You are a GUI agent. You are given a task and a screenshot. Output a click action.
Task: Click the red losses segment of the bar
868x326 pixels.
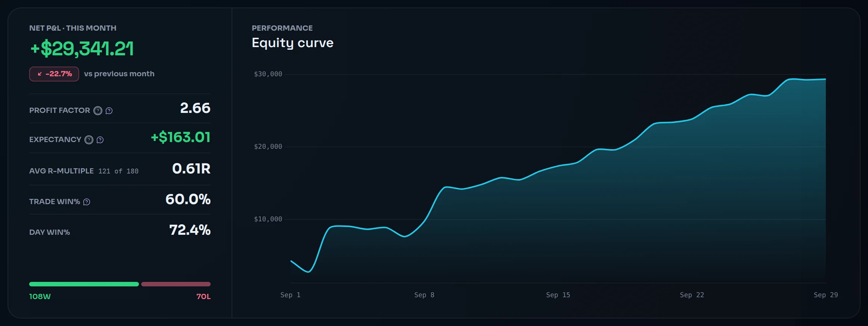coord(176,284)
